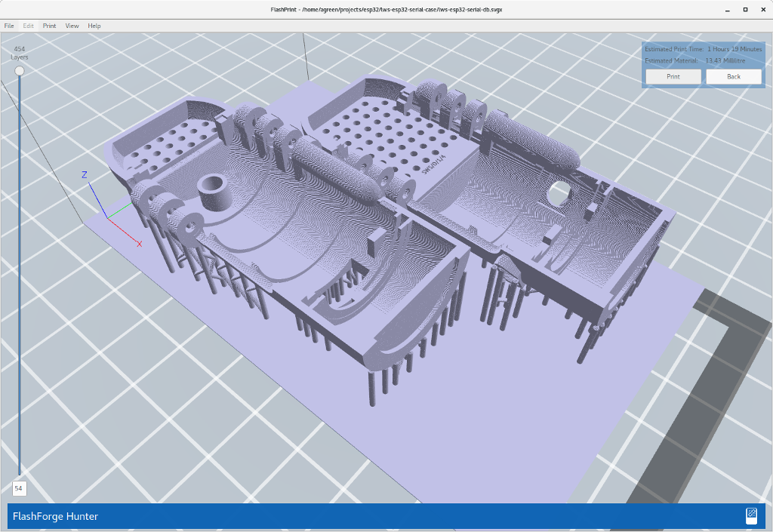Image resolution: width=773 pixels, height=532 pixels.
Task: Open the Print menu in menu bar
Action: (49, 26)
